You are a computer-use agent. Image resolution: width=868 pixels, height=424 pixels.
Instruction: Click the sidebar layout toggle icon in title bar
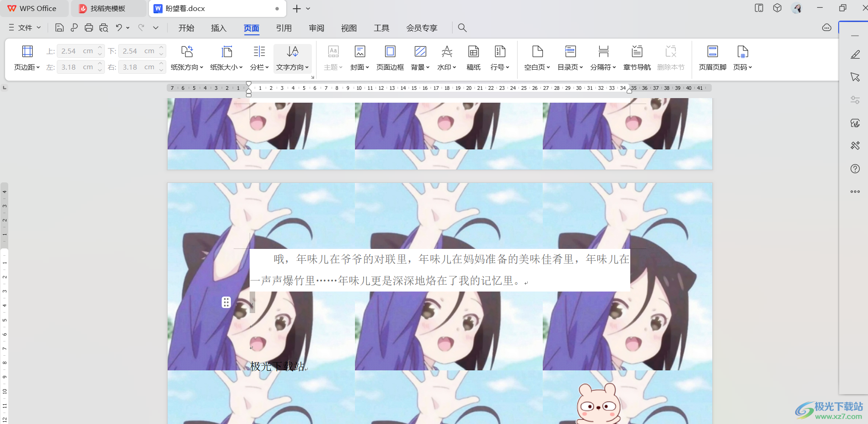(x=759, y=8)
